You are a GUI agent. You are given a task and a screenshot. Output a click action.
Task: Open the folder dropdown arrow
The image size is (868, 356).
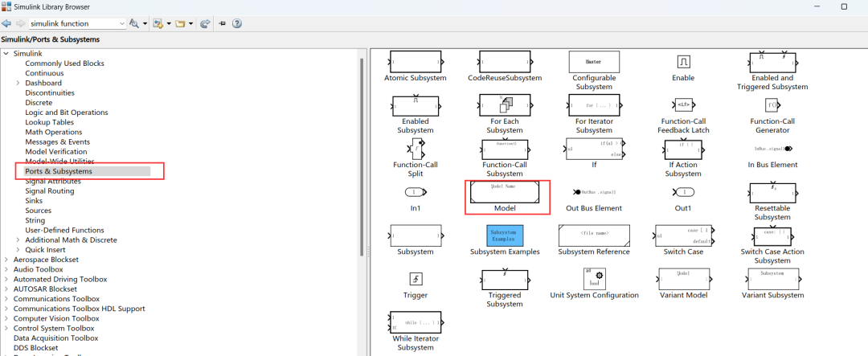tap(191, 24)
